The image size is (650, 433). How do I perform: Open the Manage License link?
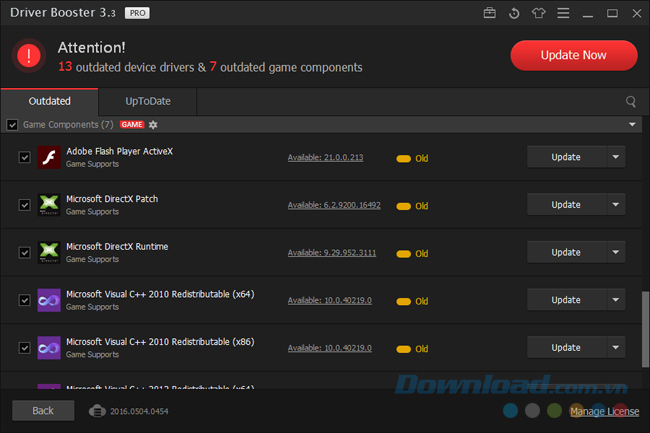[604, 411]
